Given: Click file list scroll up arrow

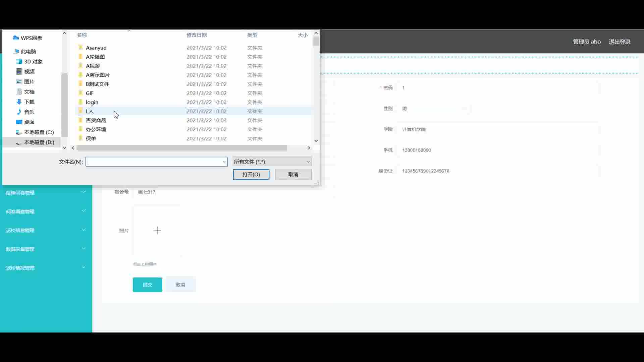Looking at the screenshot, I should tap(316, 33).
